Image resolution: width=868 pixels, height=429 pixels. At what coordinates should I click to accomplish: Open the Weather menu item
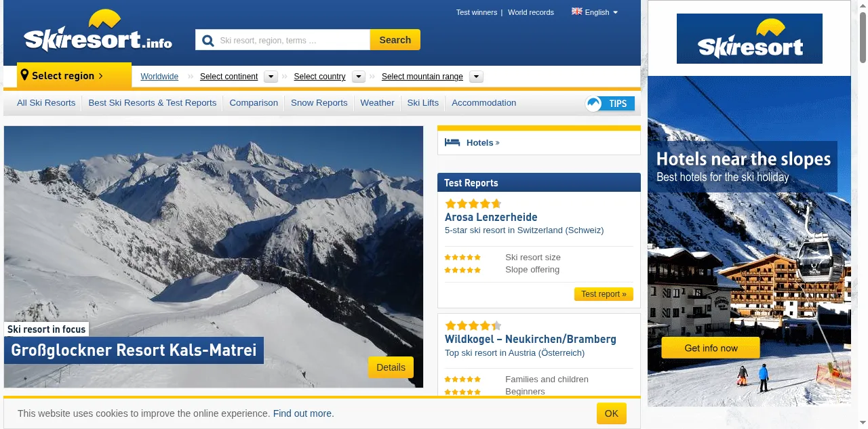pos(377,103)
